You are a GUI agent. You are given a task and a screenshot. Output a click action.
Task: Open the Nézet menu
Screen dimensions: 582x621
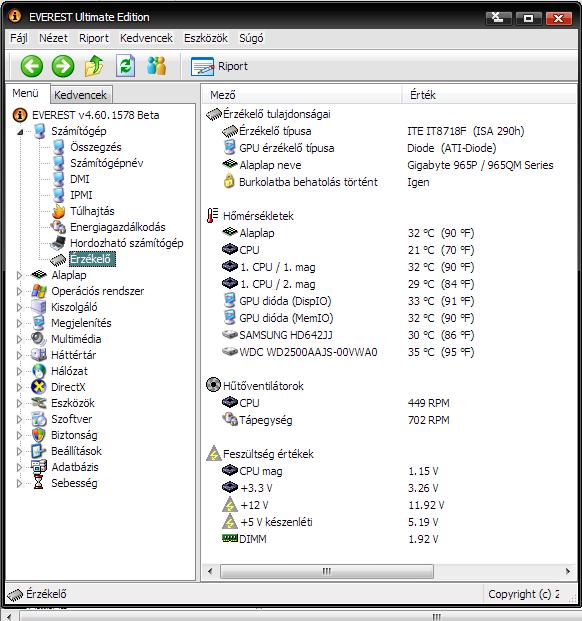(x=53, y=38)
